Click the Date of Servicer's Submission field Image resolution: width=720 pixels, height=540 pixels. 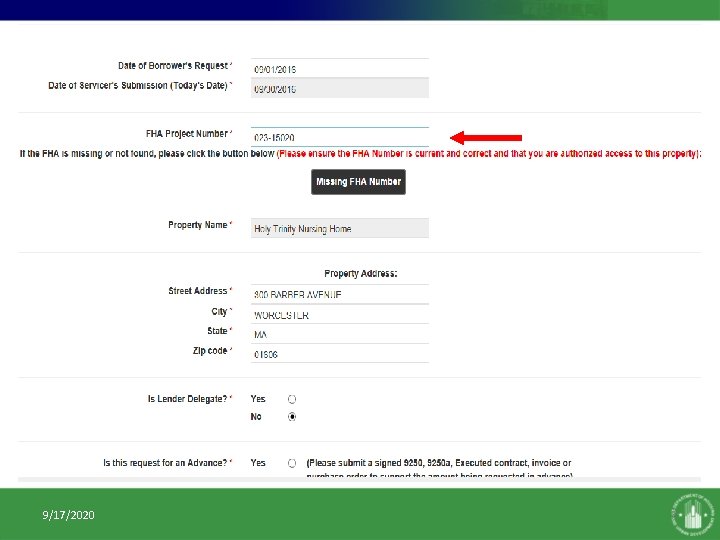(x=340, y=88)
